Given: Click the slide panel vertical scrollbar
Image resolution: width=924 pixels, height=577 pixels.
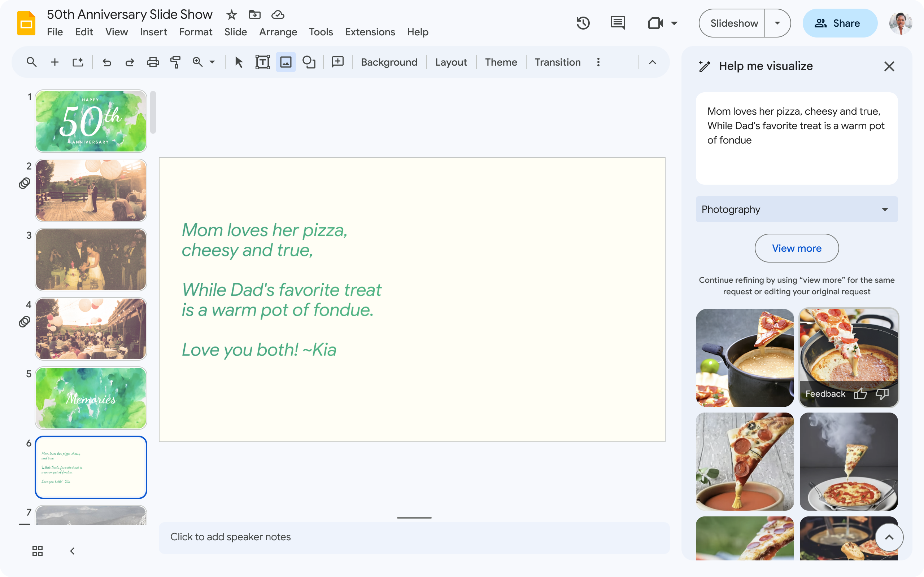Looking at the screenshot, I should click(x=153, y=113).
